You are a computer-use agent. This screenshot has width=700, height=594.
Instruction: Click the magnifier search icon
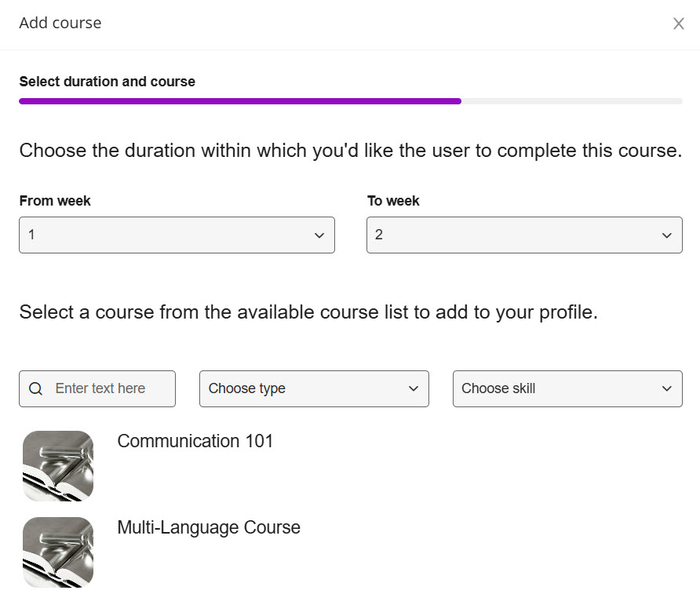pyautogui.click(x=36, y=388)
